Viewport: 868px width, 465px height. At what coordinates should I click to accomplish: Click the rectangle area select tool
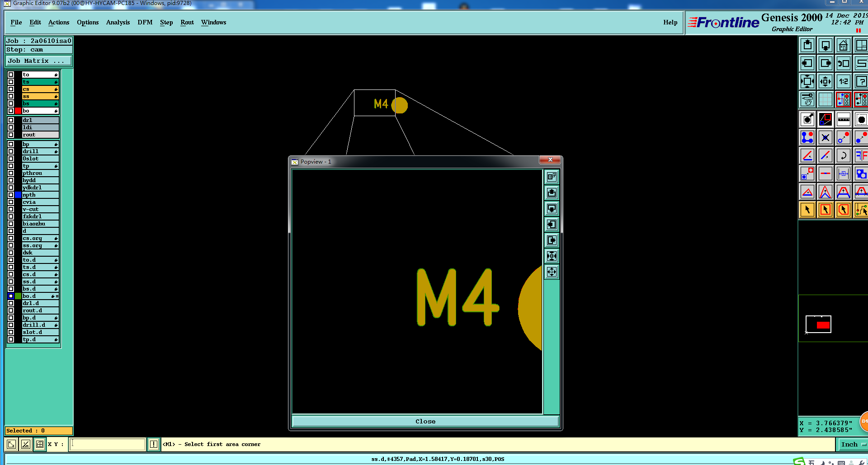tap(826, 210)
